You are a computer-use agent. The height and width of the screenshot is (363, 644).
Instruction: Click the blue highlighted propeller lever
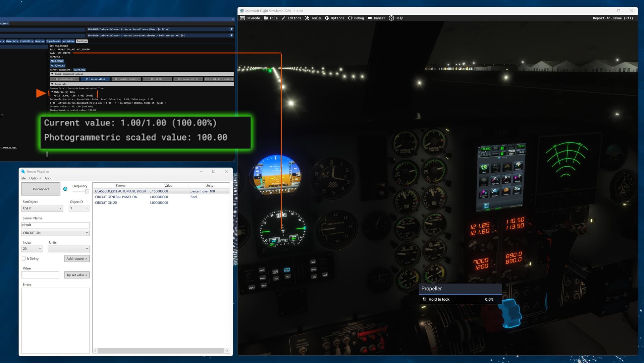(x=511, y=313)
